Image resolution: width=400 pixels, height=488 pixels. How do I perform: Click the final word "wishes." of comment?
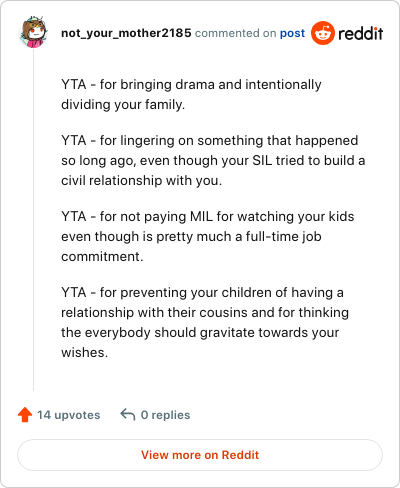coord(85,353)
